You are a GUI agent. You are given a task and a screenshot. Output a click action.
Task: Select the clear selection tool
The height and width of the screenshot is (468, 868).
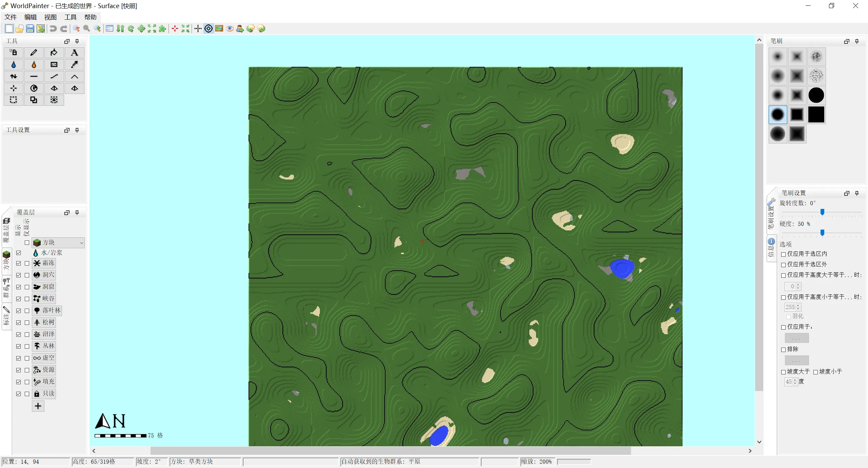pyautogui.click(x=54, y=100)
